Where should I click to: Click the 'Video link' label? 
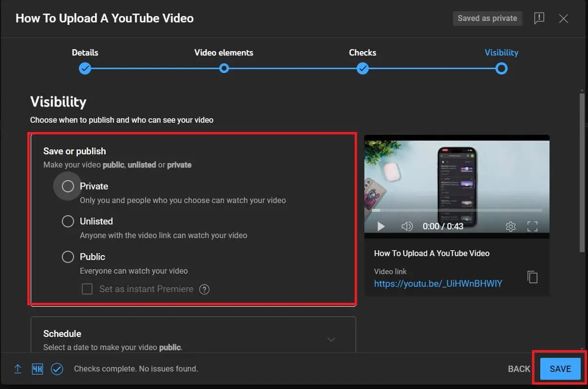[x=390, y=271]
